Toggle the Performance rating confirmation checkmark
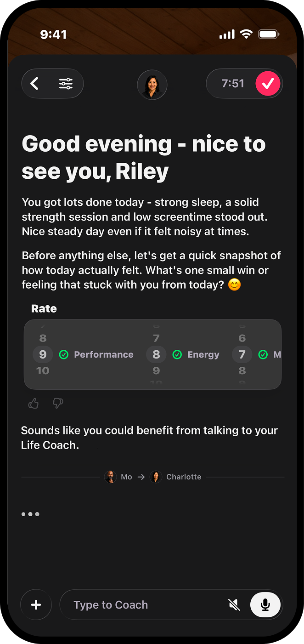Viewport: 304px width, 644px height. [64, 354]
